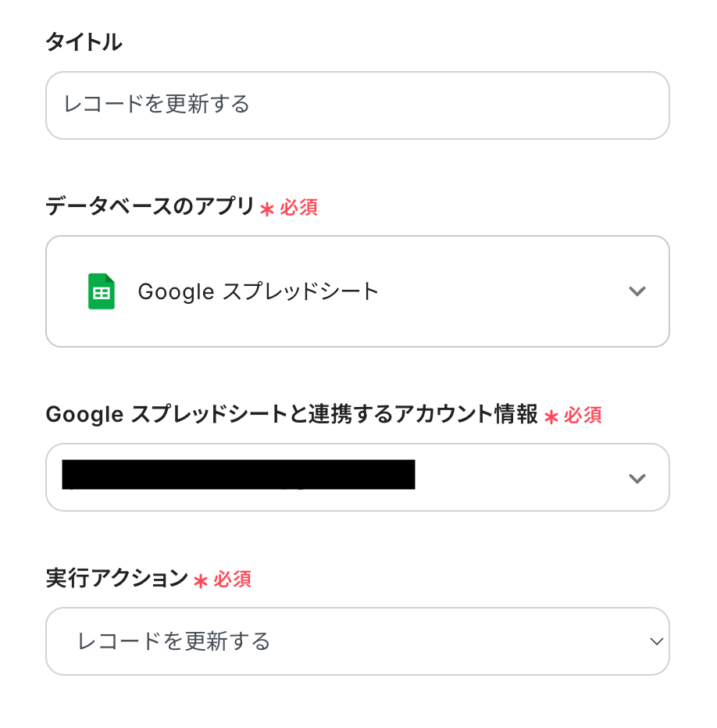Focus the タイトル text input field
The height and width of the screenshot is (728, 717).
pyautogui.click(x=357, y=105)
